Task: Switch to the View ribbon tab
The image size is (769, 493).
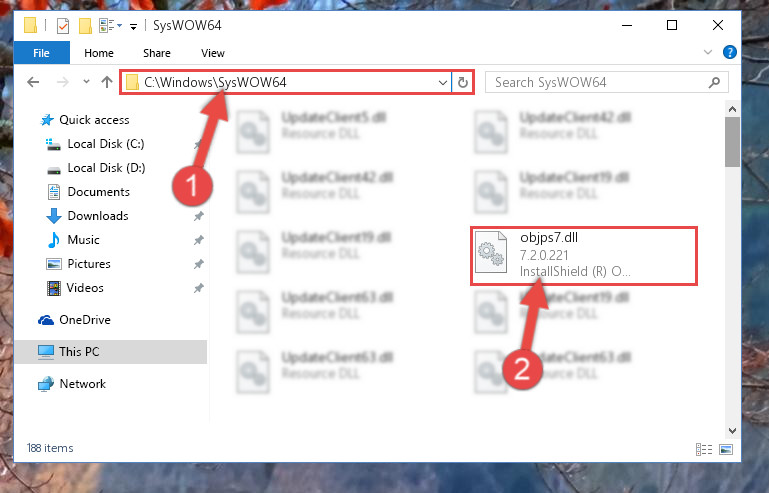Action: click(213, 53)
